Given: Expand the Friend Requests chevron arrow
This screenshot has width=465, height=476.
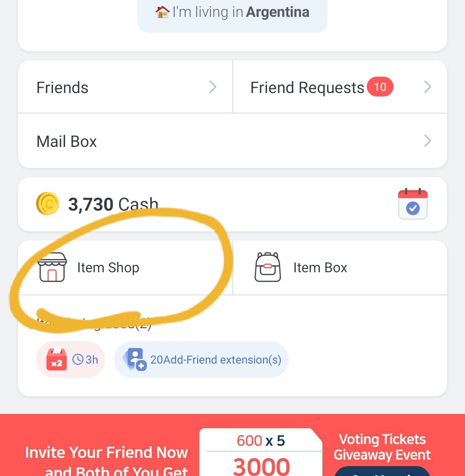Looking at the screenshot, I should (427, 87).
